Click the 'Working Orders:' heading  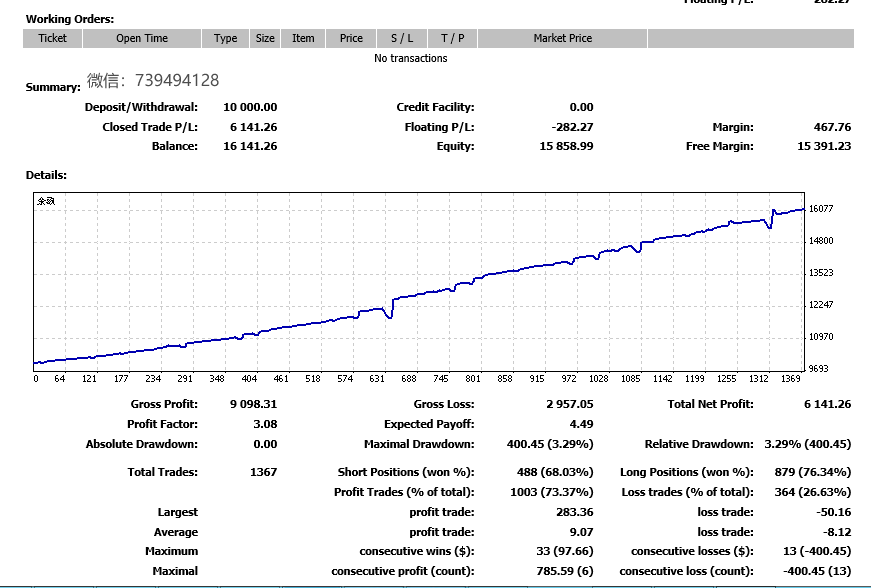click(70, 19)
